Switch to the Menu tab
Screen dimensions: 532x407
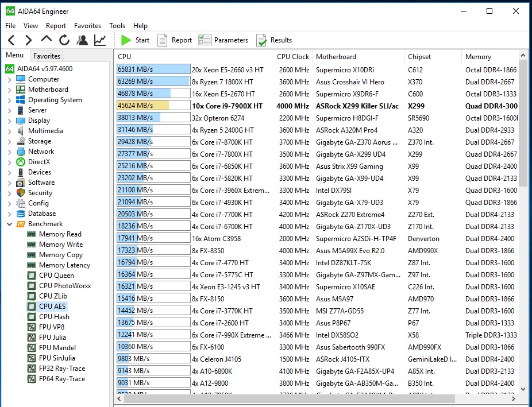pos(14,55)
